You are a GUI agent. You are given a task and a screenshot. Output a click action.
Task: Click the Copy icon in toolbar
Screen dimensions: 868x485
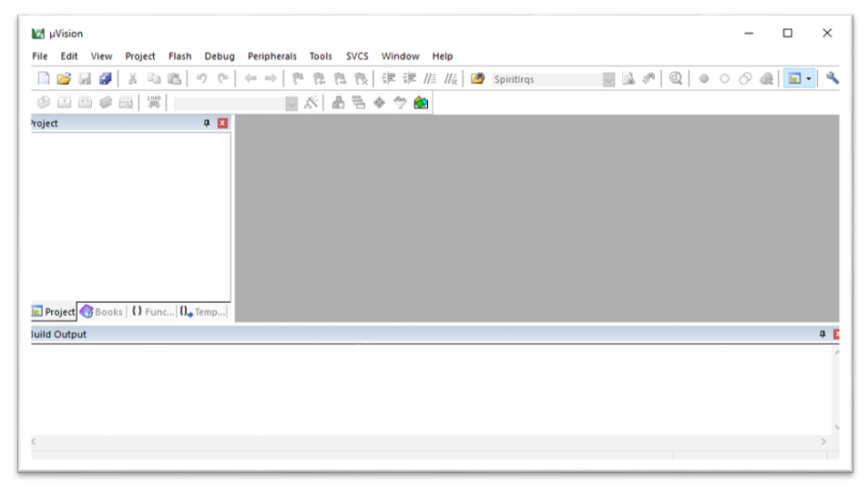pos(154,78)
